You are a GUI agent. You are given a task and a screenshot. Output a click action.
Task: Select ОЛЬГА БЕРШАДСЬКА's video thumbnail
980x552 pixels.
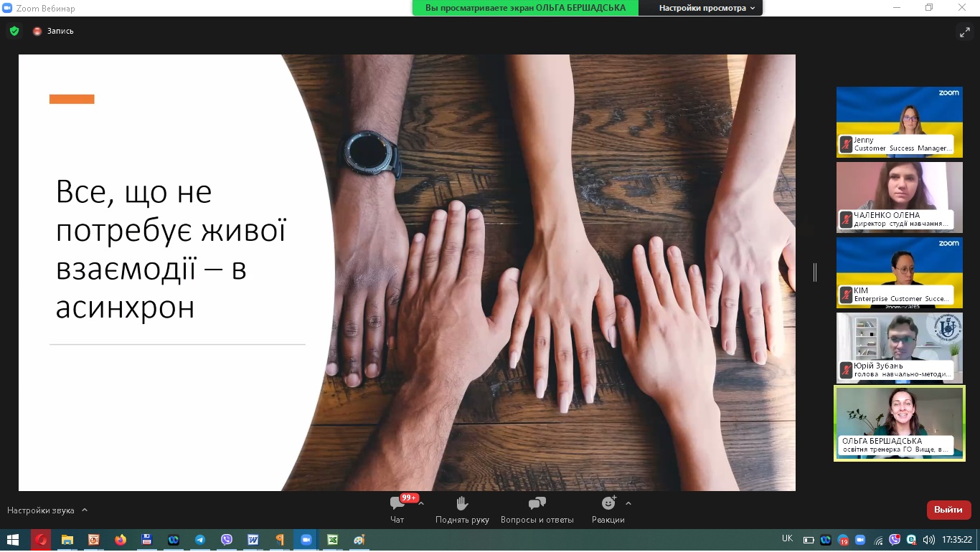click(x=899, y=416)
